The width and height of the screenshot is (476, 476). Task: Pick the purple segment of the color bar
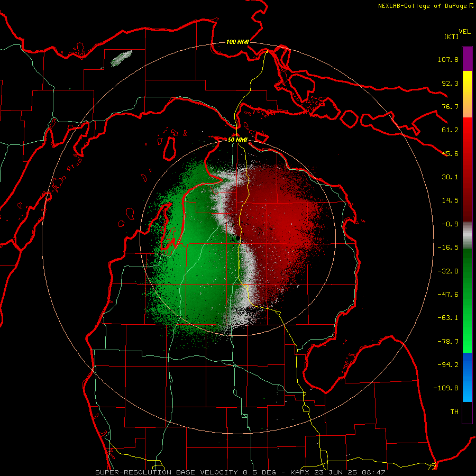[x=467, y=59]
